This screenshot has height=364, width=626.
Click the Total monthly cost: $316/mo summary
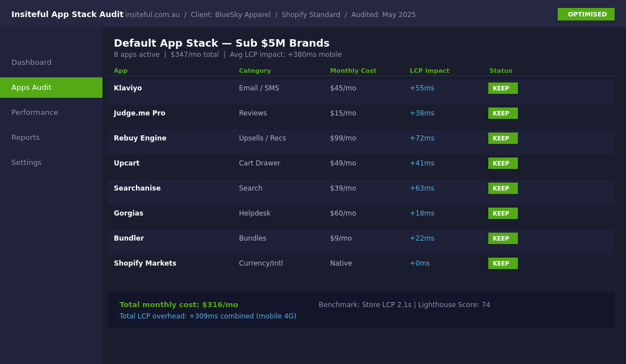(179, 305)
